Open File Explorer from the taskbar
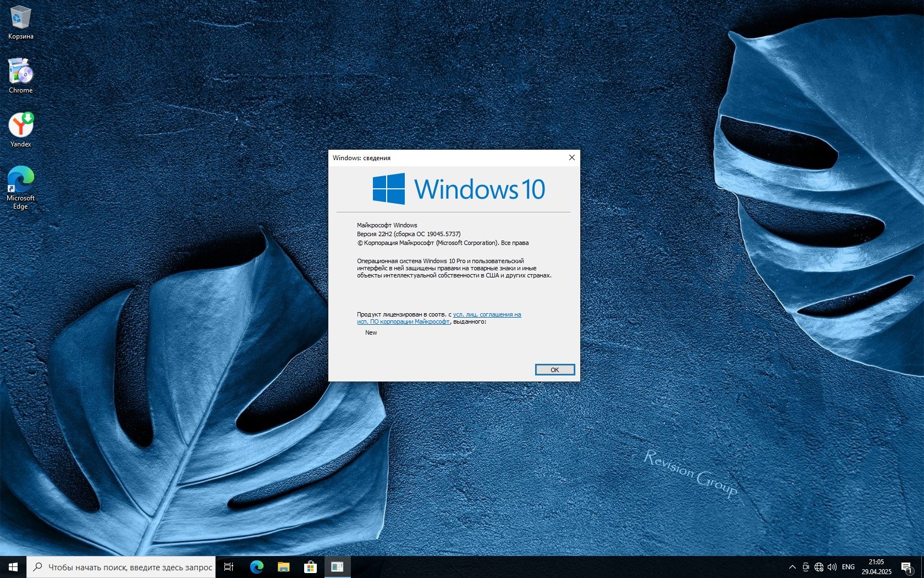Image resolution: width=924 pixels, height=578 pixels. click(x=283, y=567)
